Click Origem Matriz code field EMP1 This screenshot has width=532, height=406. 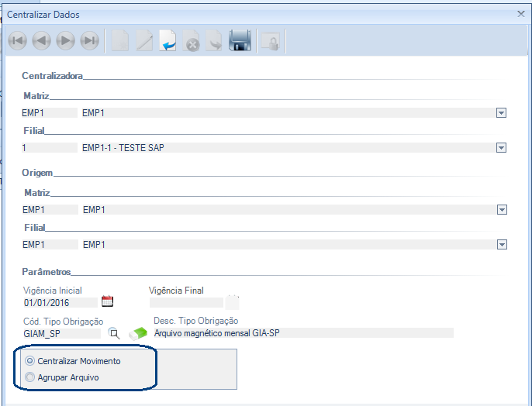tap(50, 210)
